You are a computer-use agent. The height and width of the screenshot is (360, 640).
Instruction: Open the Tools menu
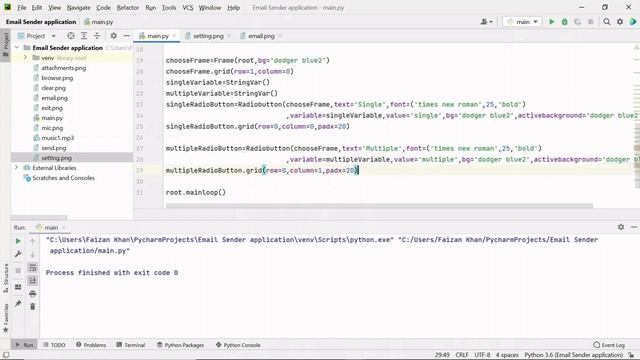click(169, 7)
